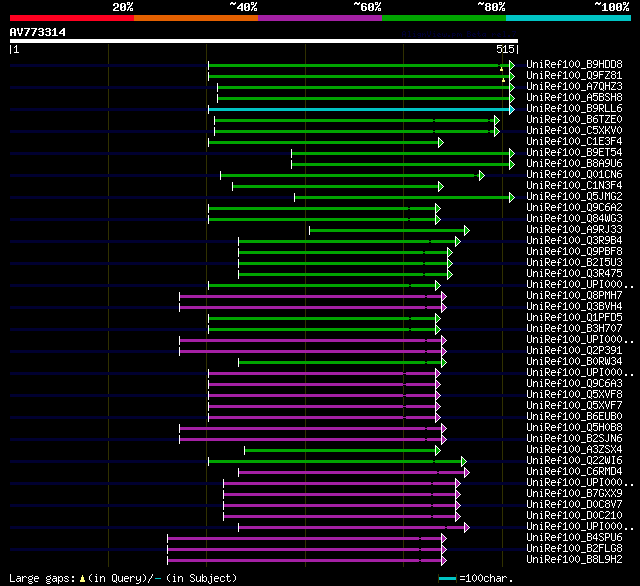Click the arrowhead ending the UniRef100_C1E3F4 alignment
The height and width of the screenshot is (586, 640).
point(441,142)
